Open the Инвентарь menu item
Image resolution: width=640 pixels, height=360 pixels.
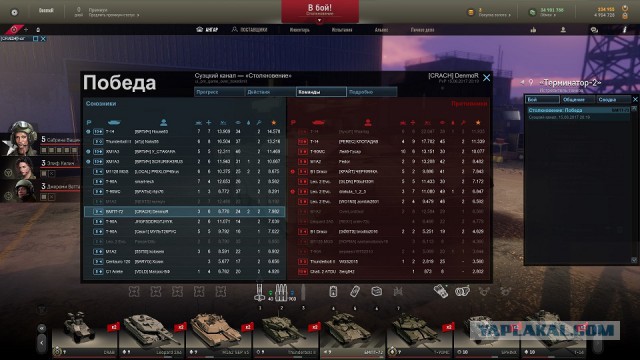[300, 30]
